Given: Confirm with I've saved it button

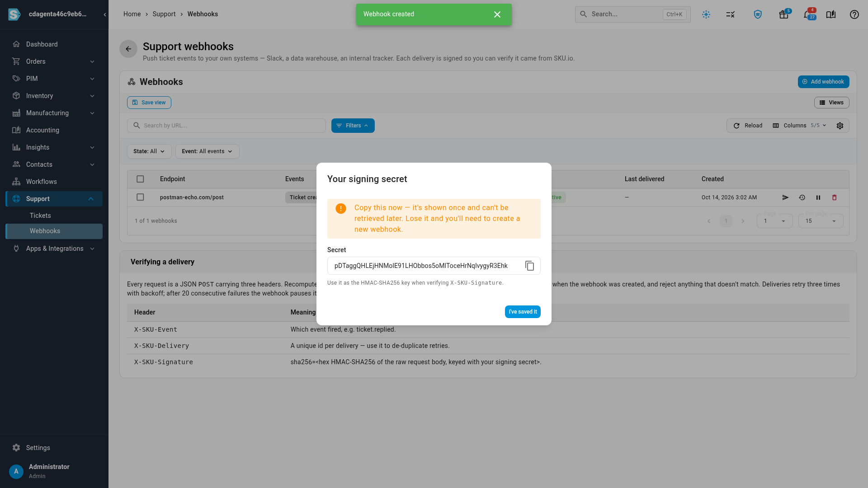Looking at the screenshot, I should pos(523,312).
